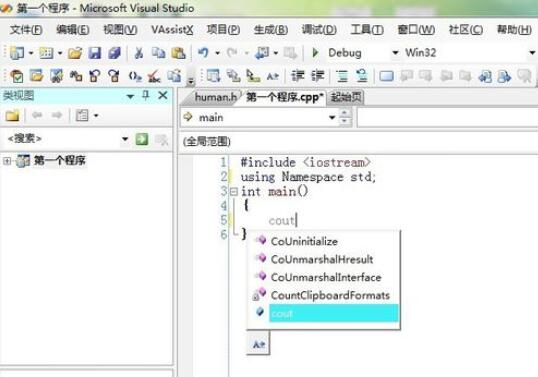
Task: Switch to the human.h tab
Action: (215, 97)
